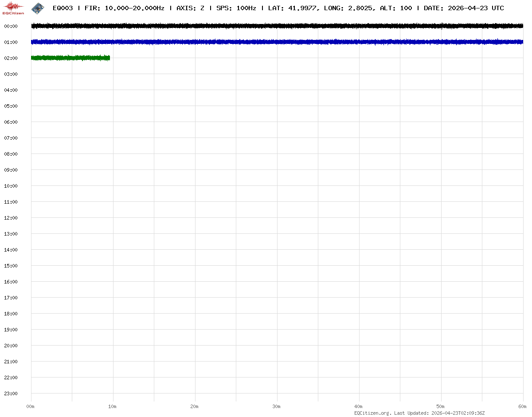Click the SPS: 100Hz sample rate text
Image resolution: width=532 pixels, height=417 pixels.
(x=236, y=8)
